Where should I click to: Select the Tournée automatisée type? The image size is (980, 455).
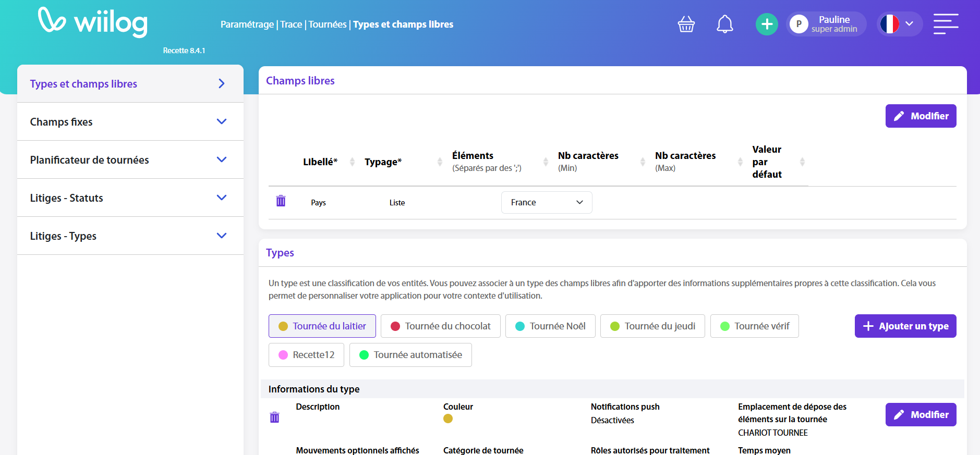[x=410, y=355]
